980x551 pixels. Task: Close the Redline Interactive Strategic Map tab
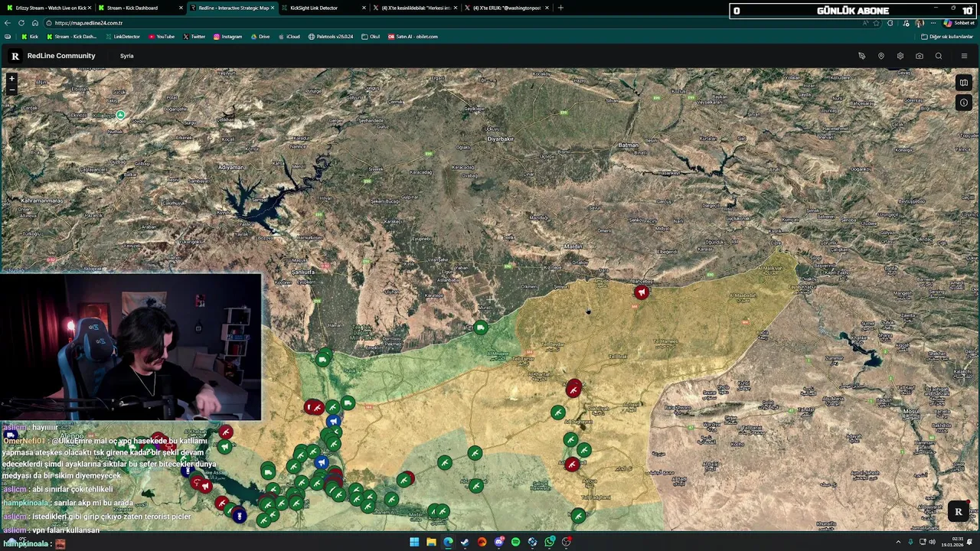coord(273,8)
